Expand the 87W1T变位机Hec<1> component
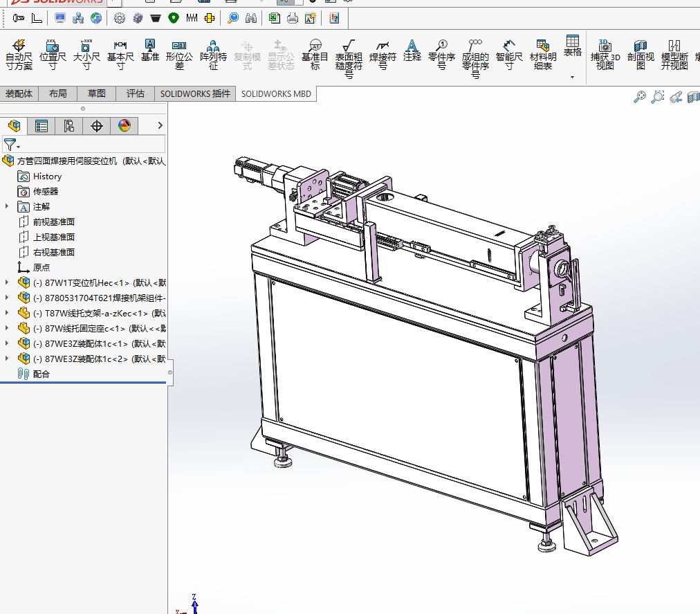Screen dimensions: 700x614 (7, 282)
